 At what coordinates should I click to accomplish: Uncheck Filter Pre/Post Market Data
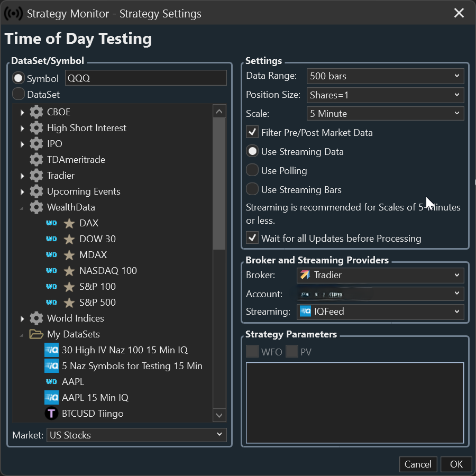pyautogui.click(x=252, y=132)
